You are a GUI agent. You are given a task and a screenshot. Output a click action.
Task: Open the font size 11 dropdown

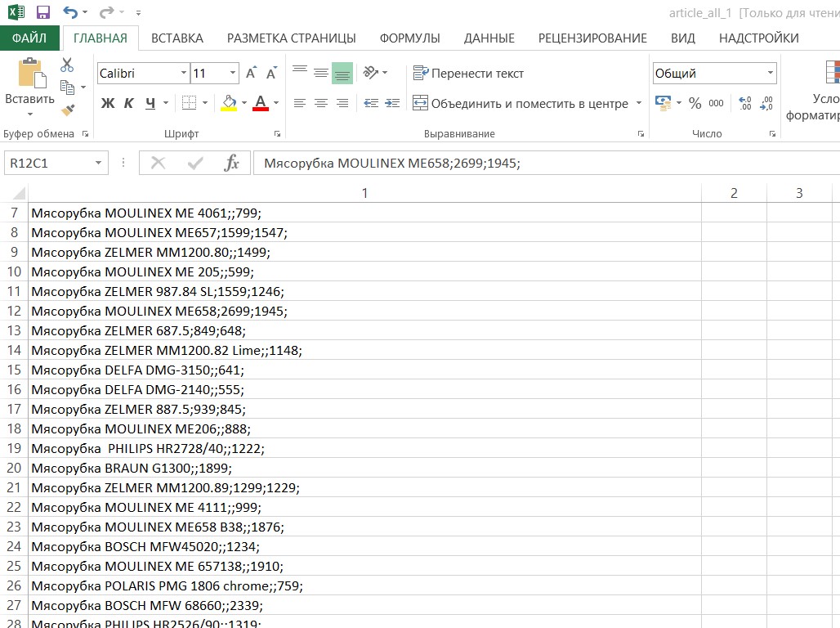[233, 73]
